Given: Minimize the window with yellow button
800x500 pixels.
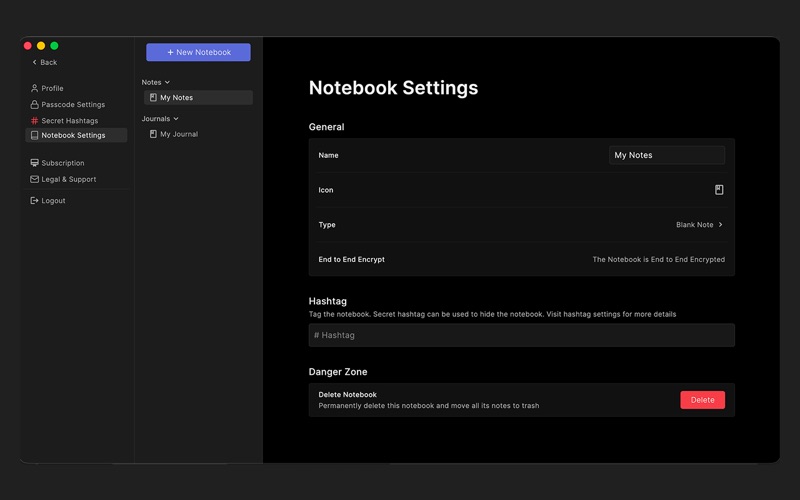Looking at the screenshot, I should click(x=41, y=46).
